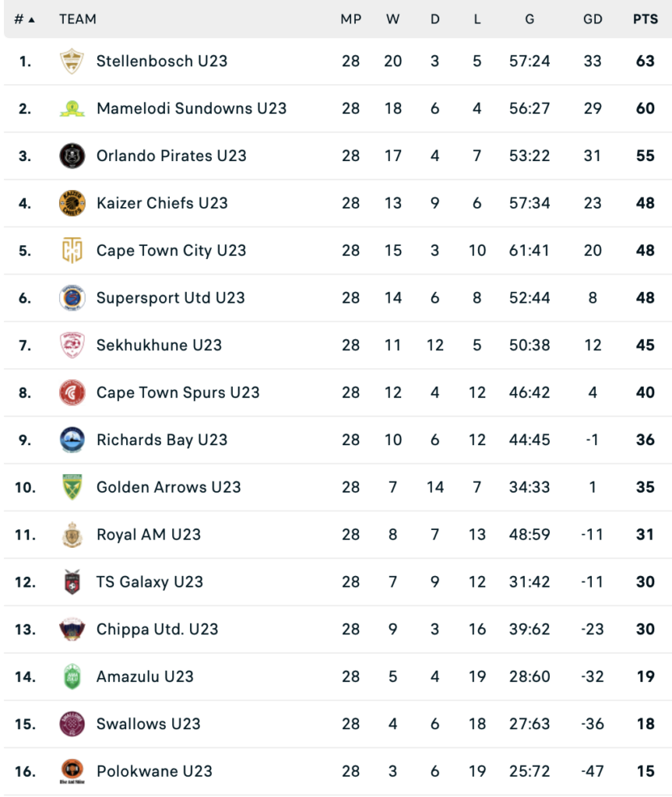The height and width of the screenshot is (797, 672).
Task: Click the Cape Town Spurs U23 crest
Action: [x=72, y=392]
